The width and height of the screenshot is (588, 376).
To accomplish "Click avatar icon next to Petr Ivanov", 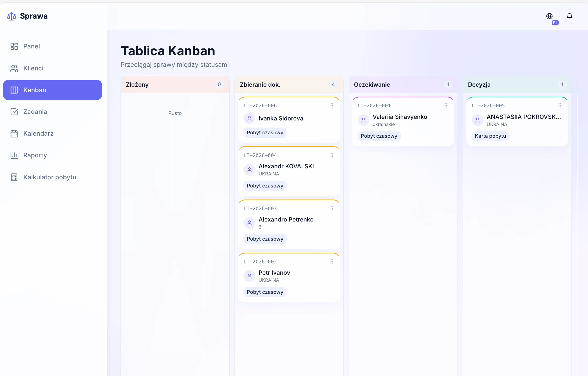I will coord(249,276).
